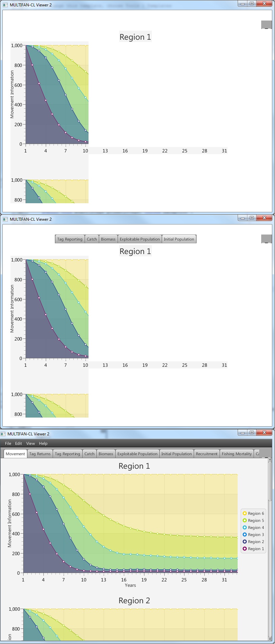Open Exploitable Population tab in the middle window
The image size is (275, 644).
click(140, 239)
